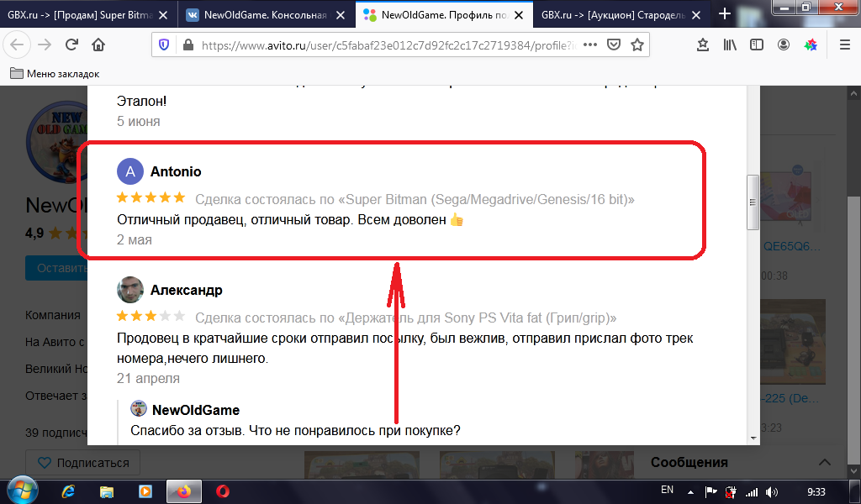Open Александр's reviewer photo

click(x=130, y=290)
